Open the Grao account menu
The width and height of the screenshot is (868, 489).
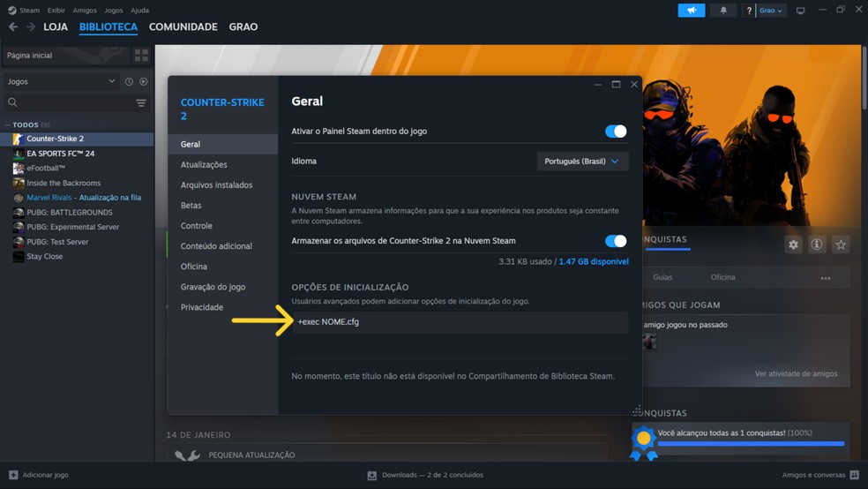coord(771,11)
